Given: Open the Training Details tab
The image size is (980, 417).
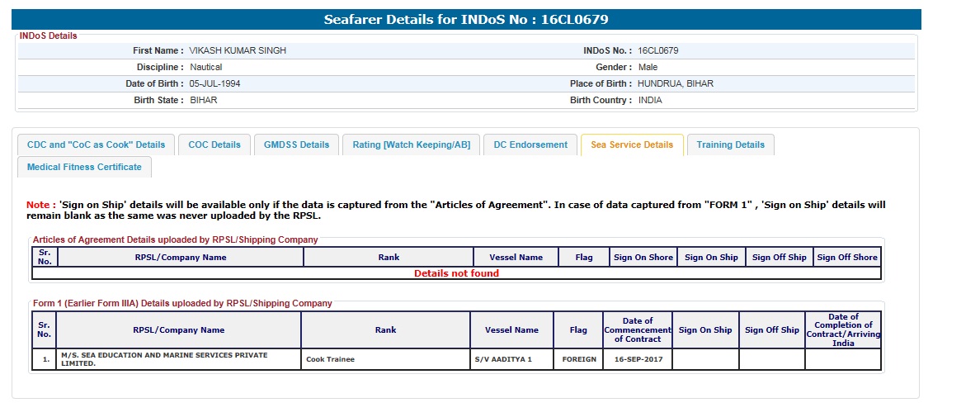Looking at the screenshot, I should click(730, 145).
